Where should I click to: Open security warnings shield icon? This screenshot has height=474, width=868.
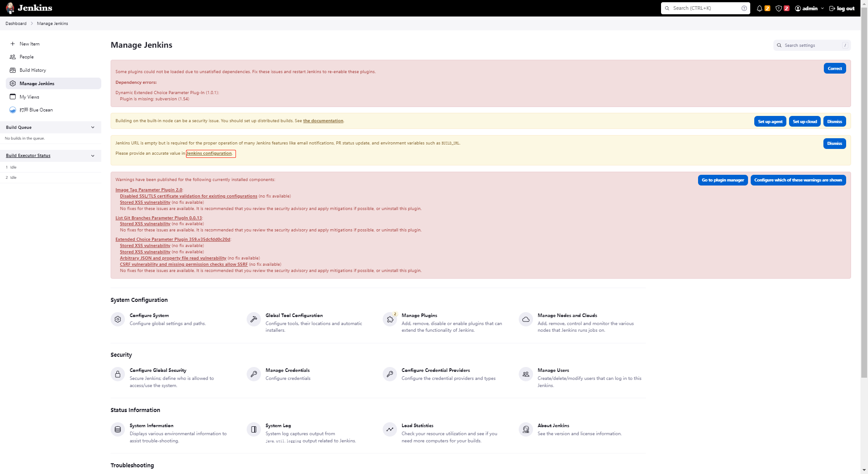point(779,8)
